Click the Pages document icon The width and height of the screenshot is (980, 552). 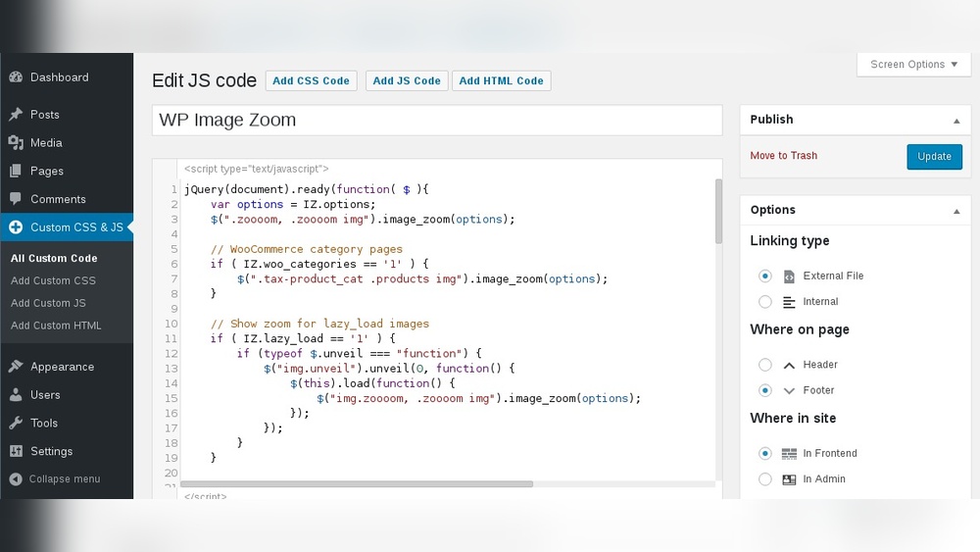coord(16,171)
